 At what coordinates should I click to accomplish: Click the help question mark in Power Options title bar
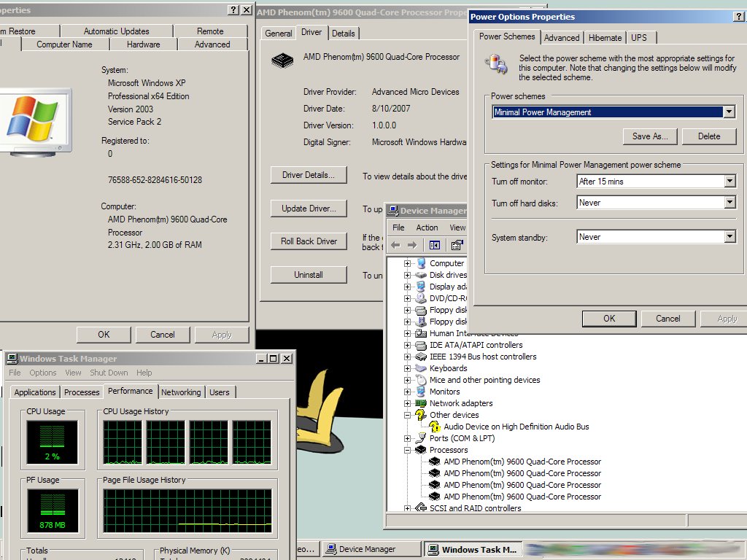coord(738,17)
